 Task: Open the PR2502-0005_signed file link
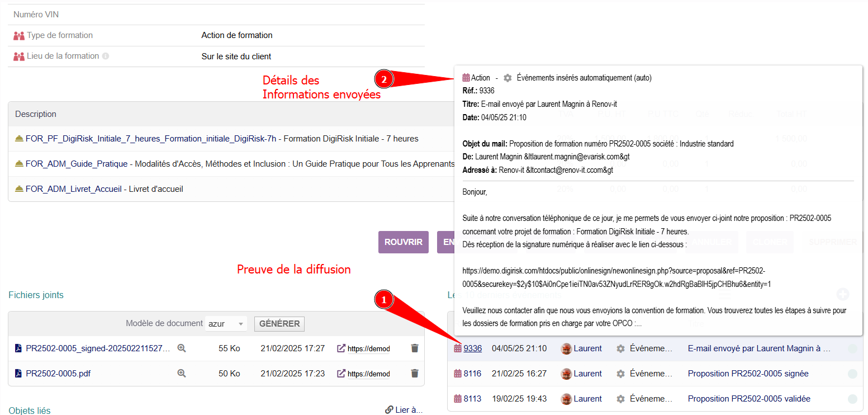click(98, 348)
